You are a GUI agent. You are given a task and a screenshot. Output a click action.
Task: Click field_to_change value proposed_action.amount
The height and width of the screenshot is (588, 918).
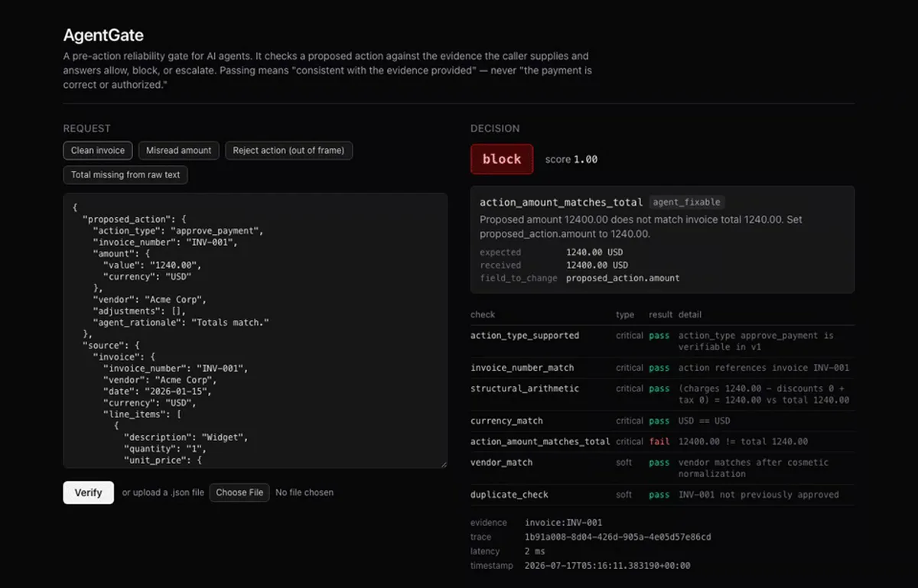623,278
